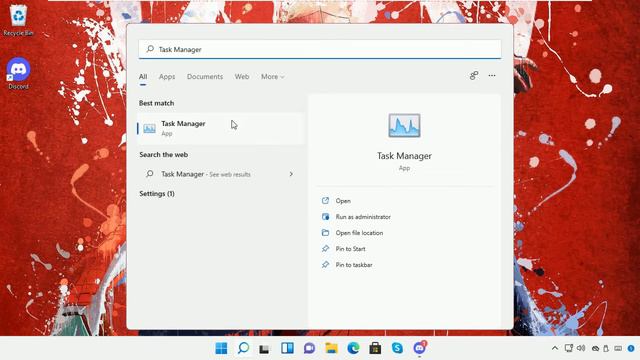Expand the Settings (1) section

pyautogui.click(x=157, y=193)
